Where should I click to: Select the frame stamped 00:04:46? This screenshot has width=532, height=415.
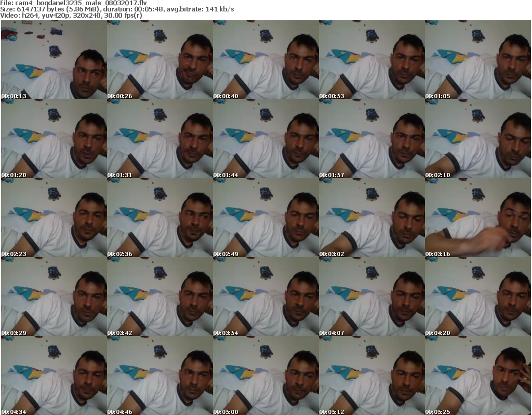[x=160, y=376]
